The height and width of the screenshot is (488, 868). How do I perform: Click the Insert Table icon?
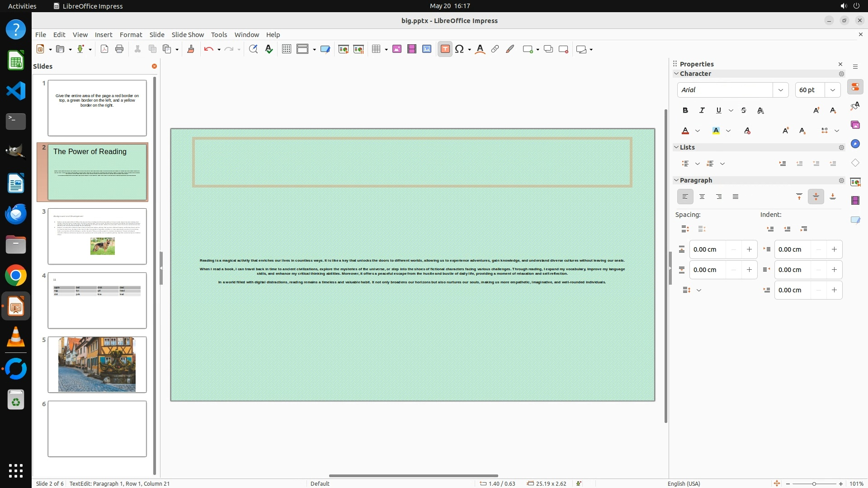click(x=376, y=49)
